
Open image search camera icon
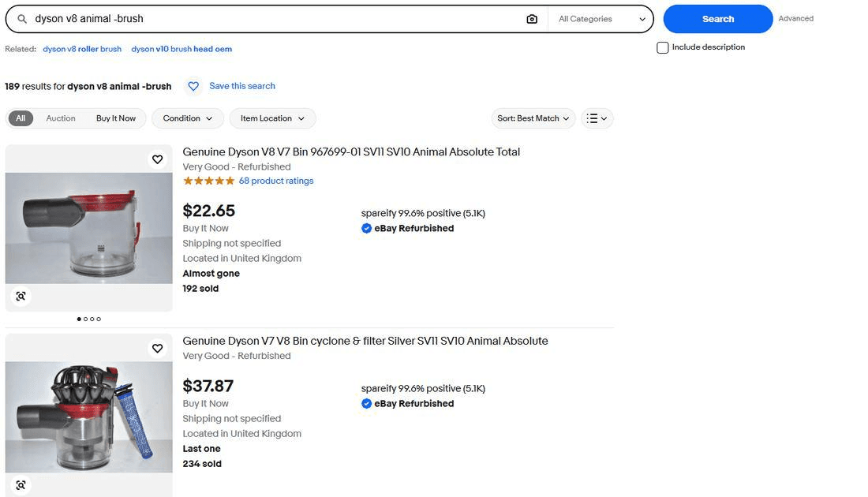pos(531,19)
